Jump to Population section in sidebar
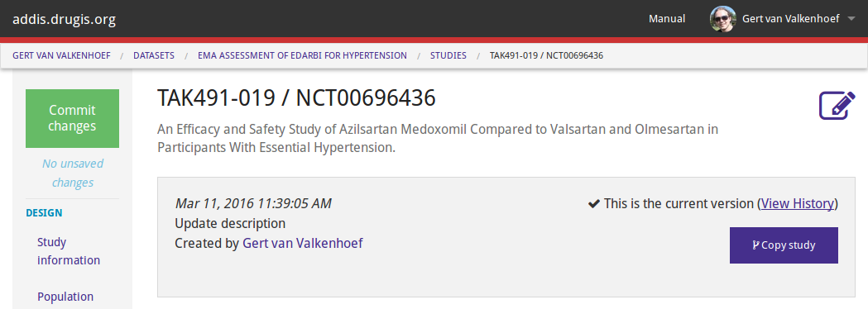Screen dimensions: 868x309 65,297
